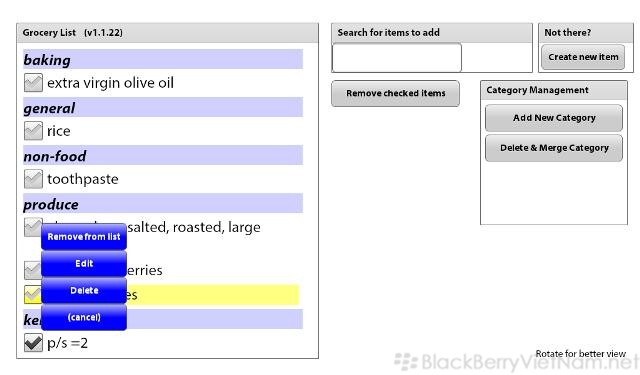Click Create new item button
640x375 pixels.
[x=583, y=57]
